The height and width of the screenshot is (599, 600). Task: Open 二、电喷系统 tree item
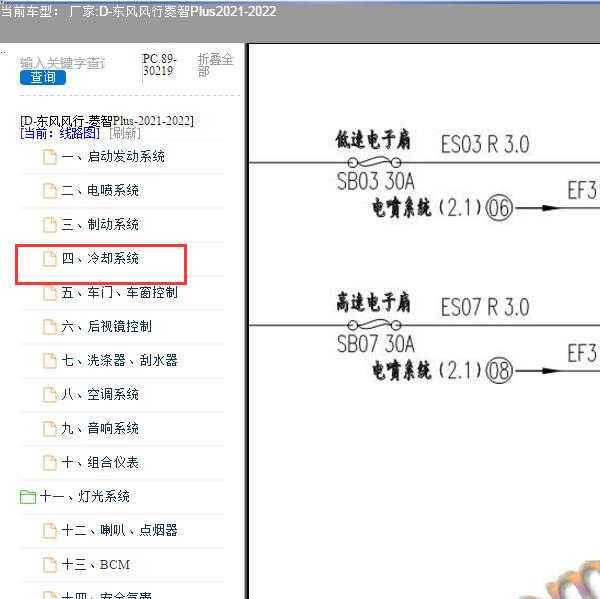point(100,190)
